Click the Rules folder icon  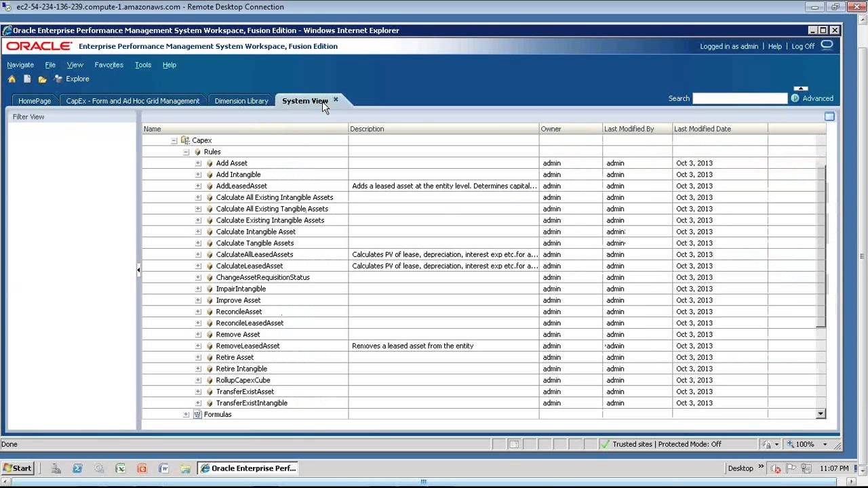click(197, 152)
